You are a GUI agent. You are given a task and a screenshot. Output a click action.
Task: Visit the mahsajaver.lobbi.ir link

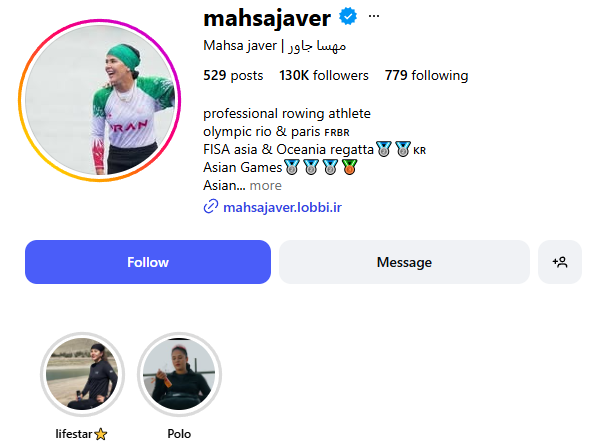click(282, 207)
